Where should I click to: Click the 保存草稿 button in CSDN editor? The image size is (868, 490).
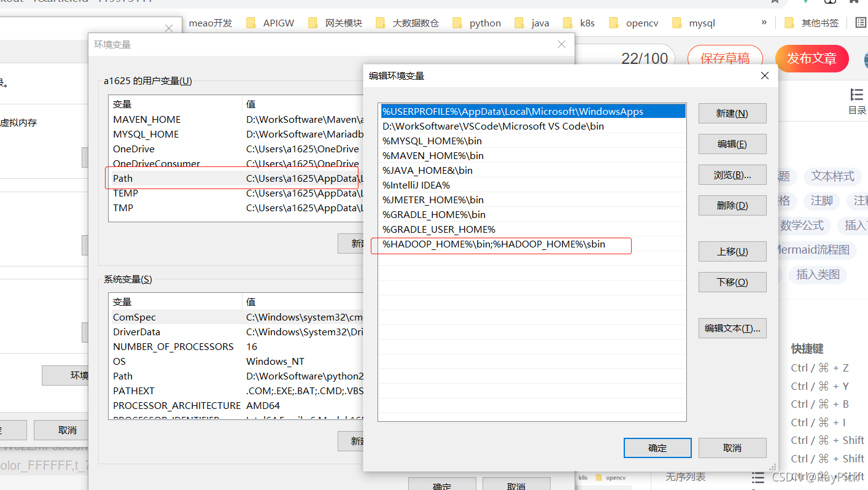click(725, 58)
